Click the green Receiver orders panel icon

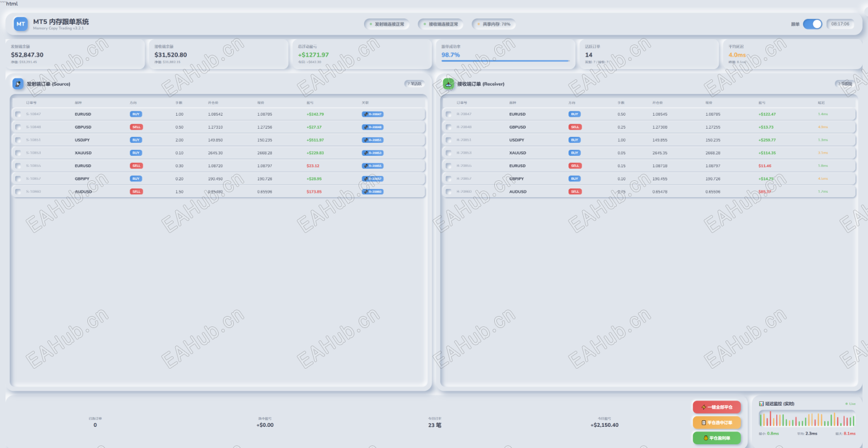[x=449, y=84]
